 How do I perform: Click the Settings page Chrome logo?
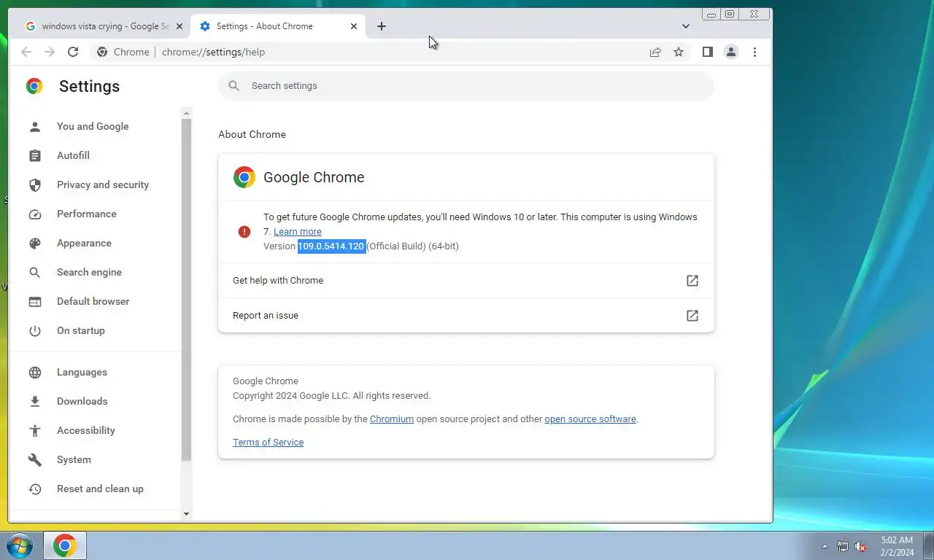tap(34, 86)
